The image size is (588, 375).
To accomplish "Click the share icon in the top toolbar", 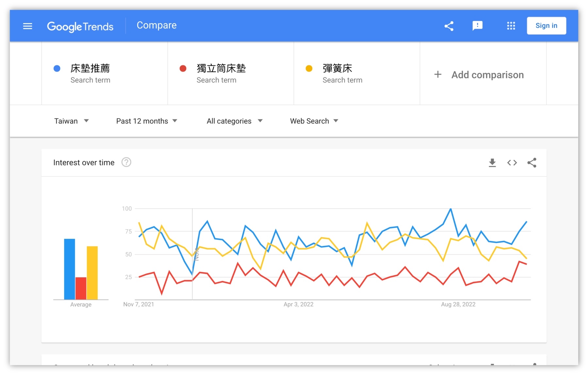I will (449, 26).
